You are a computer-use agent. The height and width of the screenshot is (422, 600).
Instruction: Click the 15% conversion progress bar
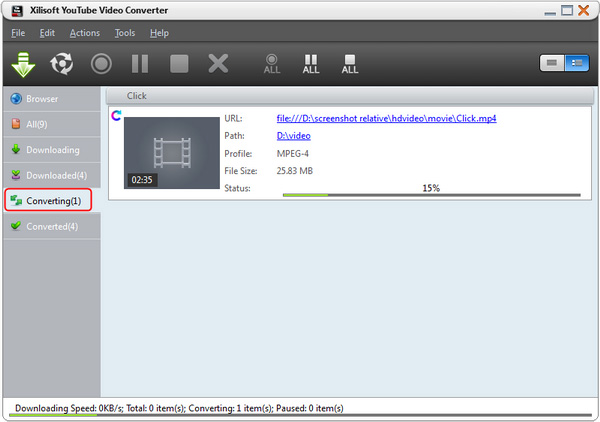[x=432, y=195]
